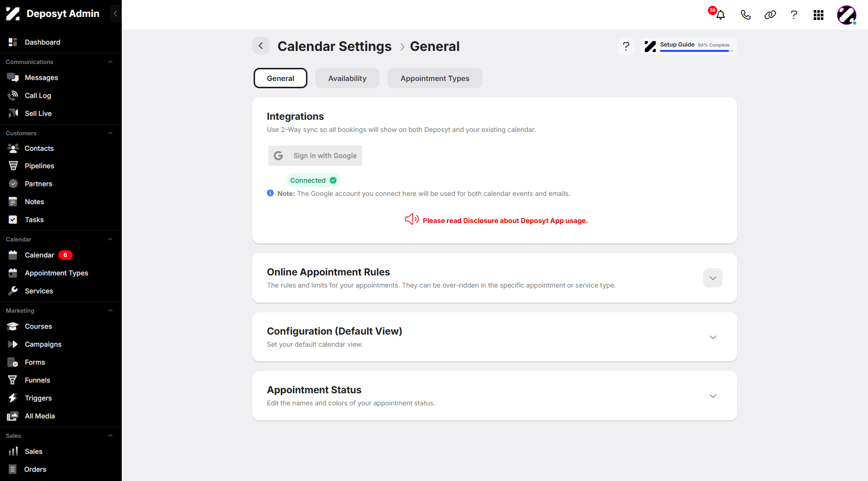Open notifications bell with 38 badge
The width and height of the screenshot is (868, 481).
(720, 15)
